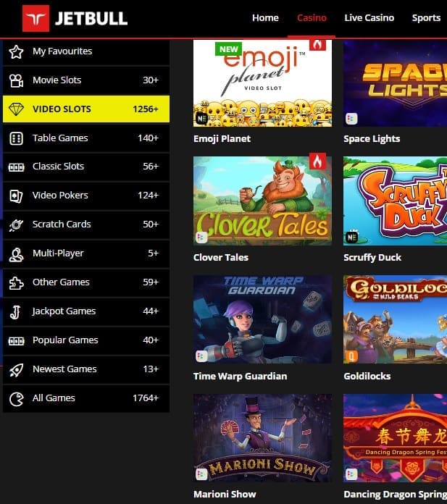447x504 pixels.
Task: Open the Newest Games category
Action: pyautogui.click(x=86, y=369)
